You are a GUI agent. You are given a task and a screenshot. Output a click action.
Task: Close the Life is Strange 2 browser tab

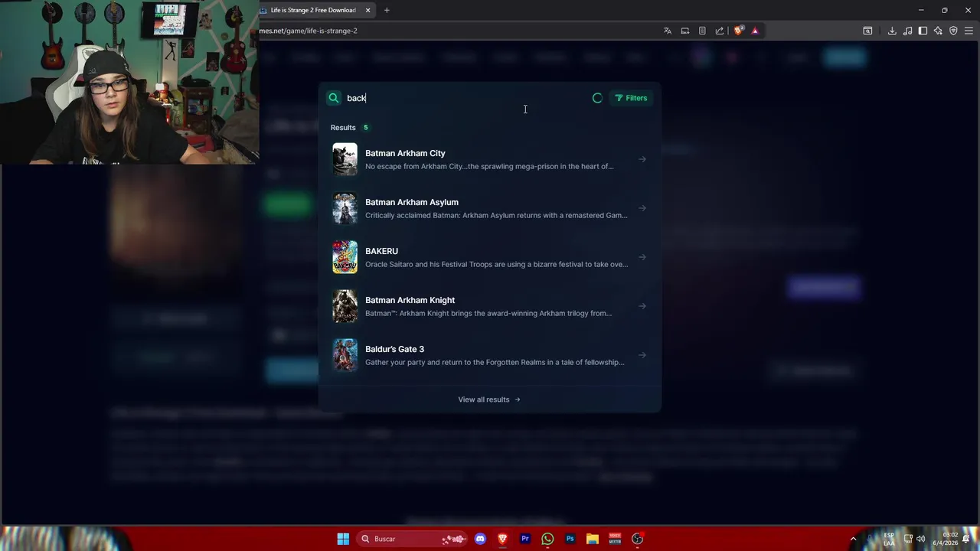367,10
